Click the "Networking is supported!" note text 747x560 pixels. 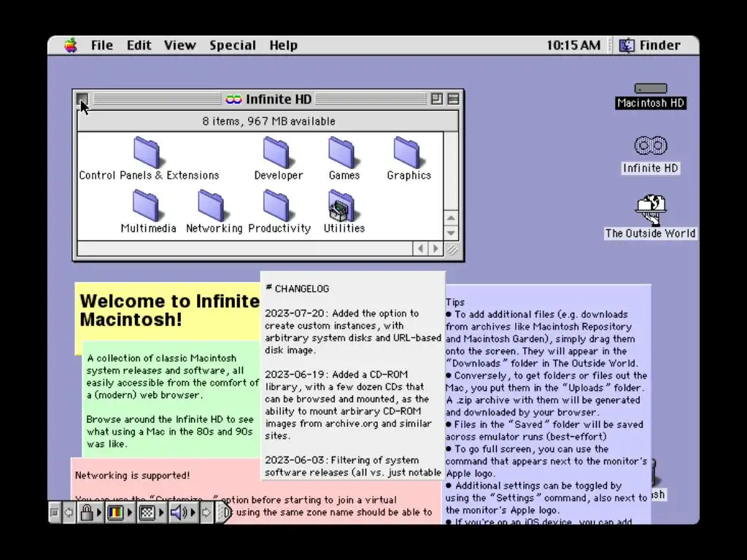133,475
